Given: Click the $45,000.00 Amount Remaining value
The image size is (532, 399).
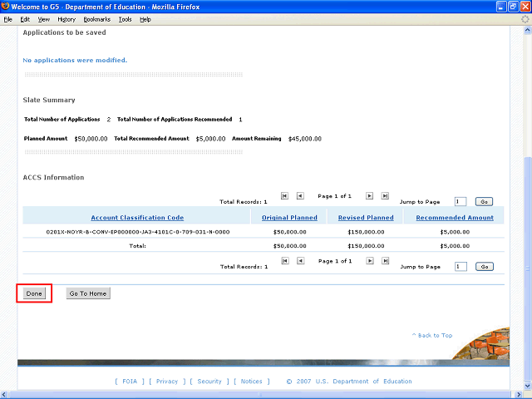Looking at the screenshot, I should [x=305, y=139].
